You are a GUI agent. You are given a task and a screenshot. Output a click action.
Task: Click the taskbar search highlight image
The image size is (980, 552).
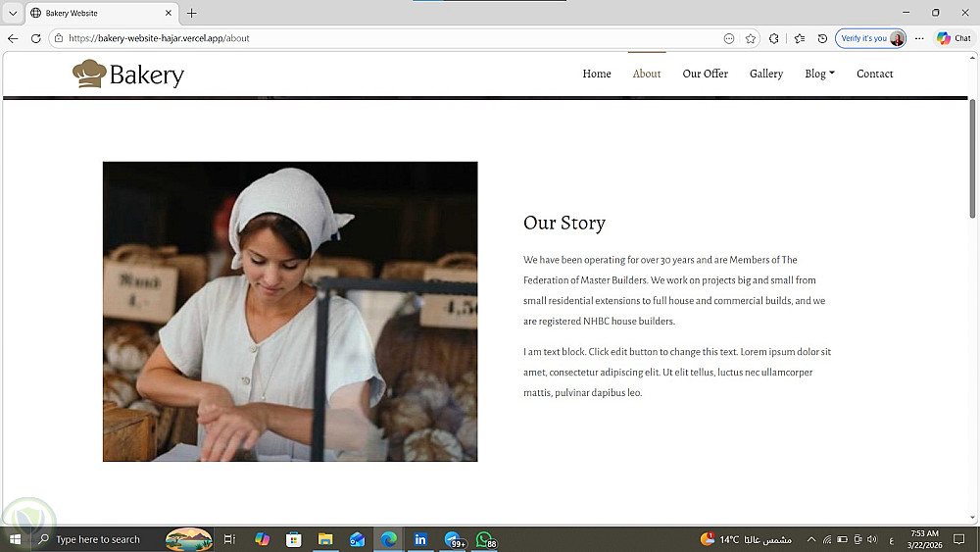(189, 539)
